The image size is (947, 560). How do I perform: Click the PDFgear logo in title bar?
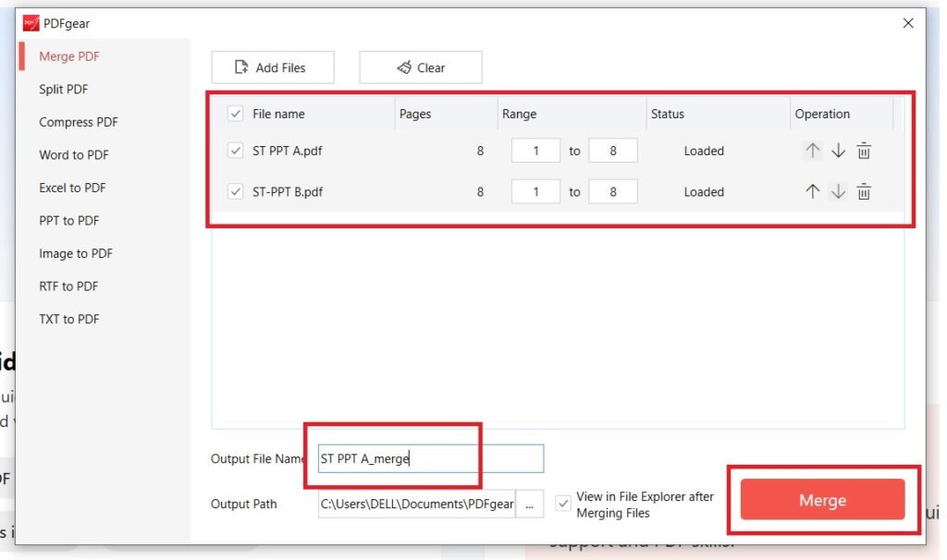31,23
